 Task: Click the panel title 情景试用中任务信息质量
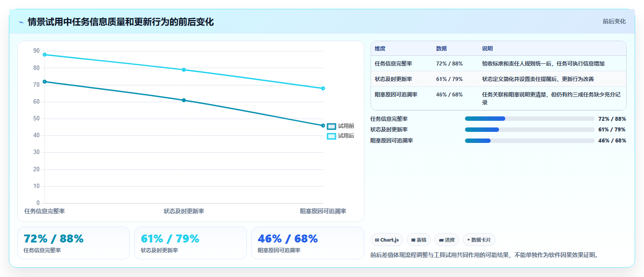(x=121, y=22)
